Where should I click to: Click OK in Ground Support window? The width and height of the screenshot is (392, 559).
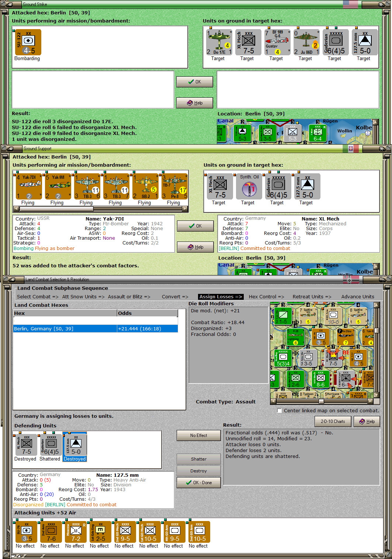pyautogui.click(x=195, y=226)
